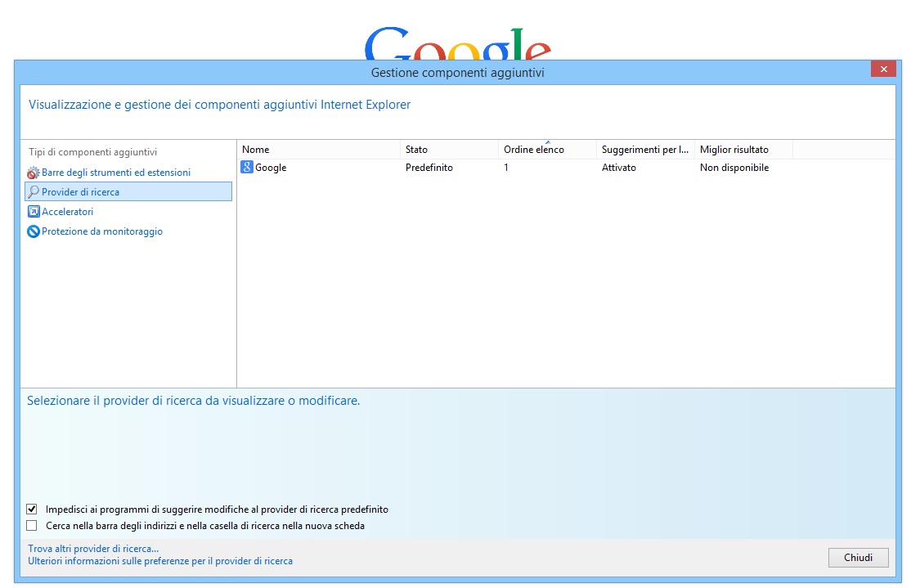911x588 pixels.
Task: Sort by the 'Nome' column header
Action: (319, 150)
